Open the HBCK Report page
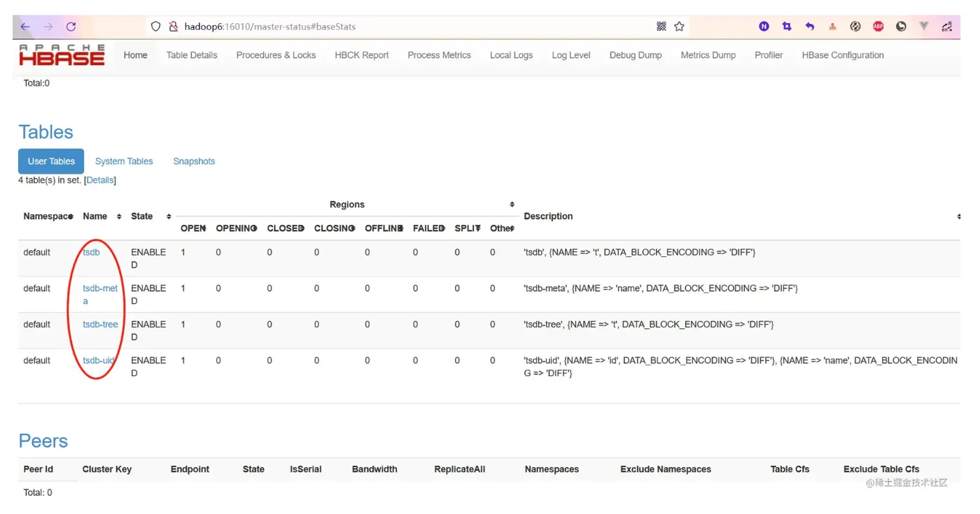This screenshot has height=514, width=980. 362,55
